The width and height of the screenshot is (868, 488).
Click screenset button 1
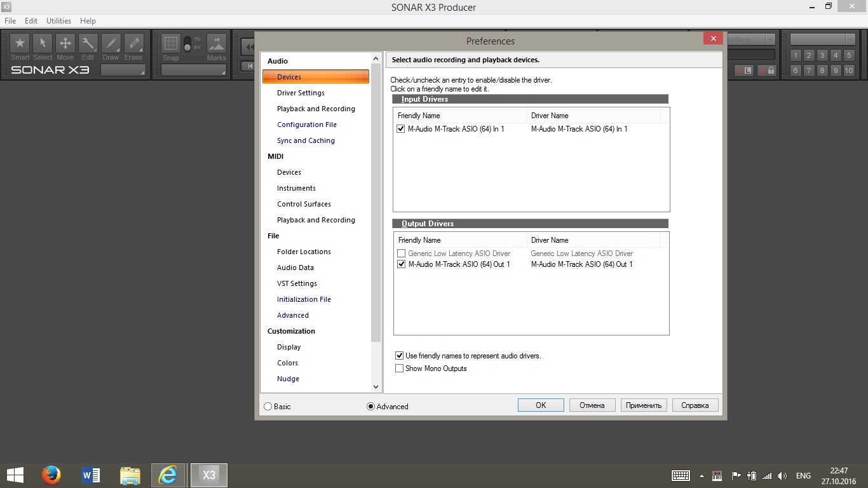[796, 55]
